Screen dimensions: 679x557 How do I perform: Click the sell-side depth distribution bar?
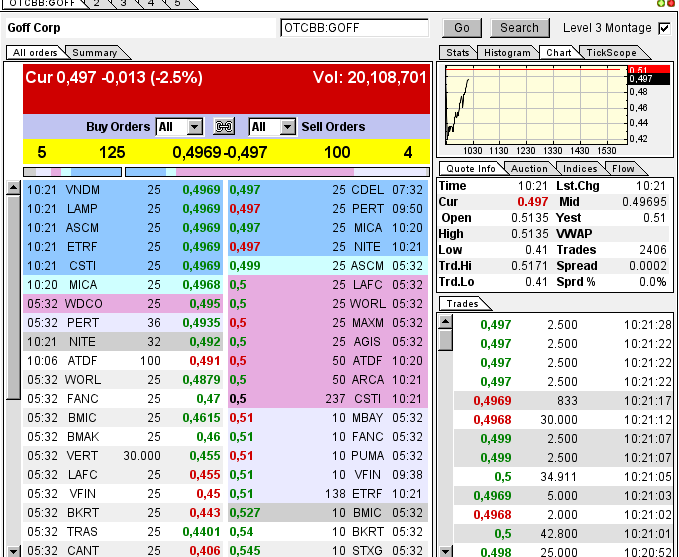(277, 172)
